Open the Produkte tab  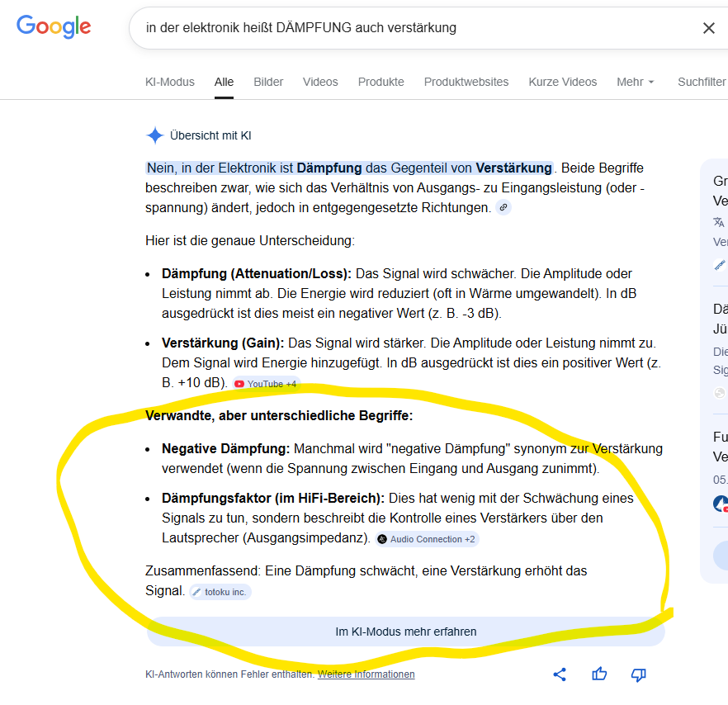[x=381, y=82]
